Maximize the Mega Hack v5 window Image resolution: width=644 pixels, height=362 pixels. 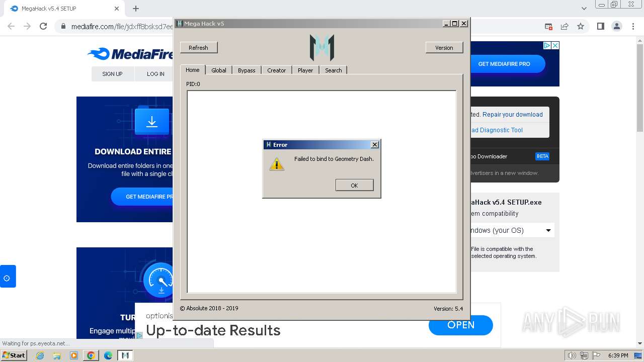(x=455, y=24)
